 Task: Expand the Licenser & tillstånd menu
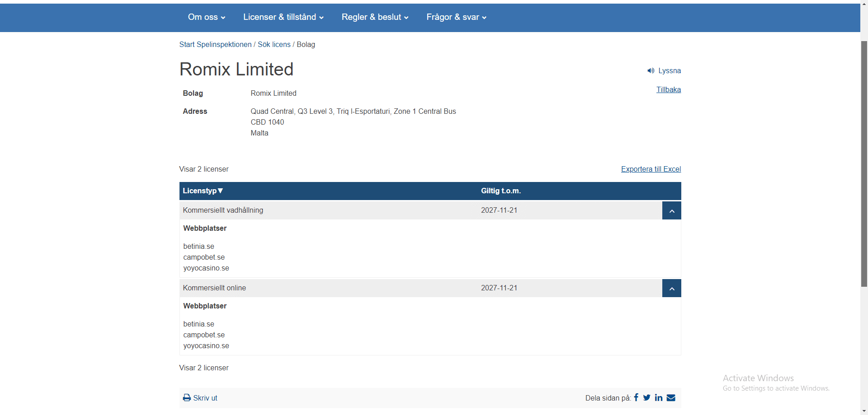click(x=283, y=17)
